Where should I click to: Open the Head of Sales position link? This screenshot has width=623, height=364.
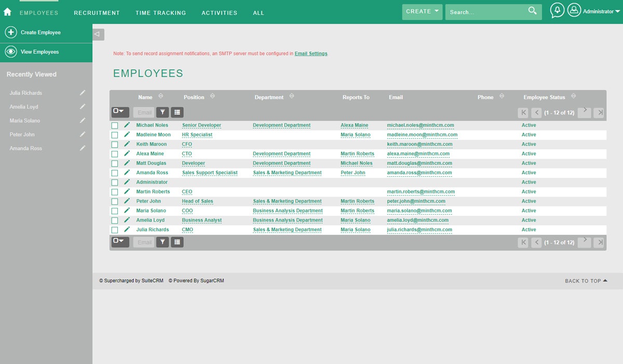[197, 201]
